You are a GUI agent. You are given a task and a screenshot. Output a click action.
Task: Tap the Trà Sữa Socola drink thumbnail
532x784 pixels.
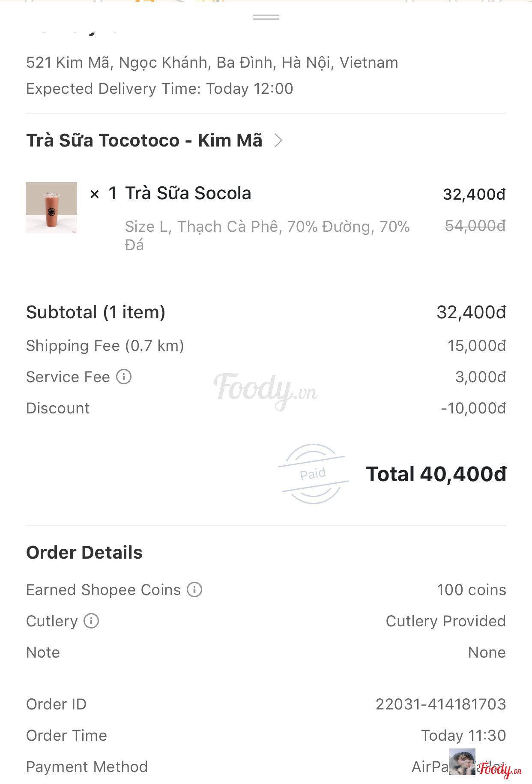point(51,208)
